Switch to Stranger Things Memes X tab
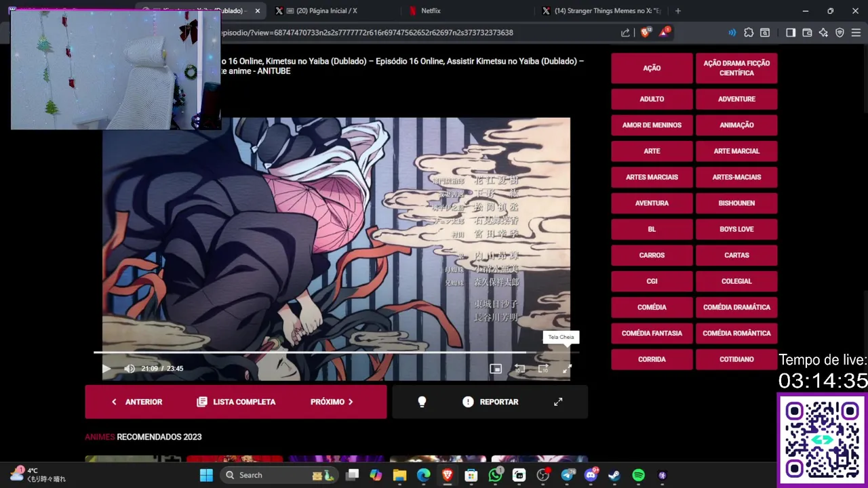The height and width of the screenshot is (488, 868). coord(604,11)
